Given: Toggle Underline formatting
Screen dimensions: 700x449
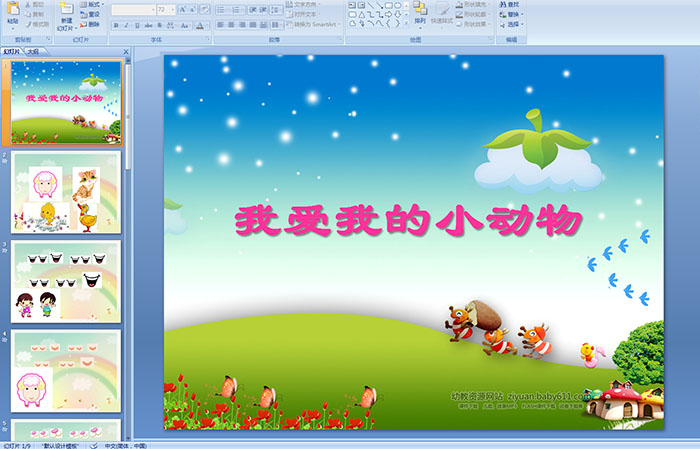Looking at the screenshot, I should [138, 25].
